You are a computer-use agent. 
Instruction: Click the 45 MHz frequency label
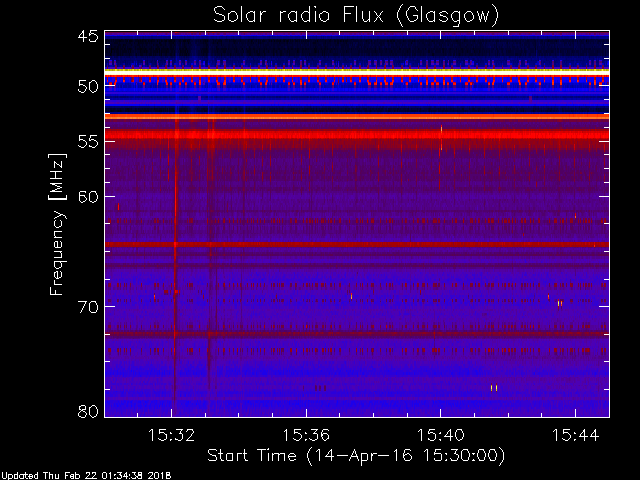click(x=88, y=37)
